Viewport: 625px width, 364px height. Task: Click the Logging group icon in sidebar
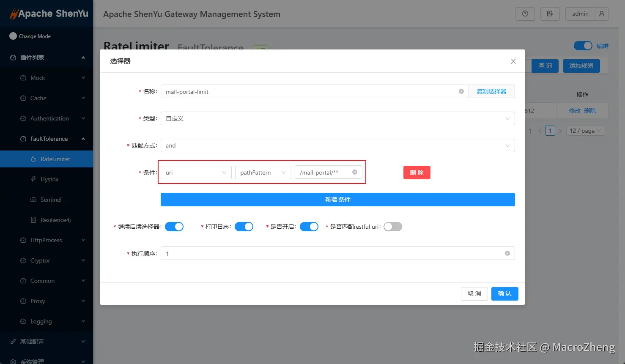[23, 321]
